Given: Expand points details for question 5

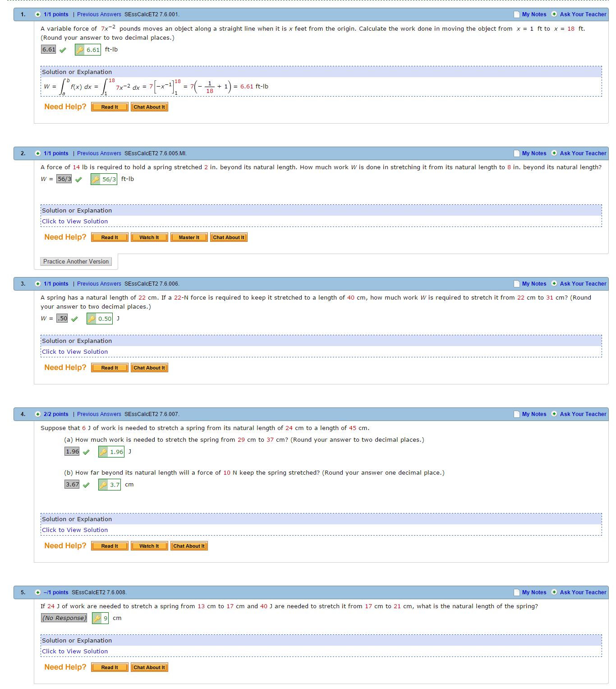Looking at the screenshot, I should click(x=38, y=592).
